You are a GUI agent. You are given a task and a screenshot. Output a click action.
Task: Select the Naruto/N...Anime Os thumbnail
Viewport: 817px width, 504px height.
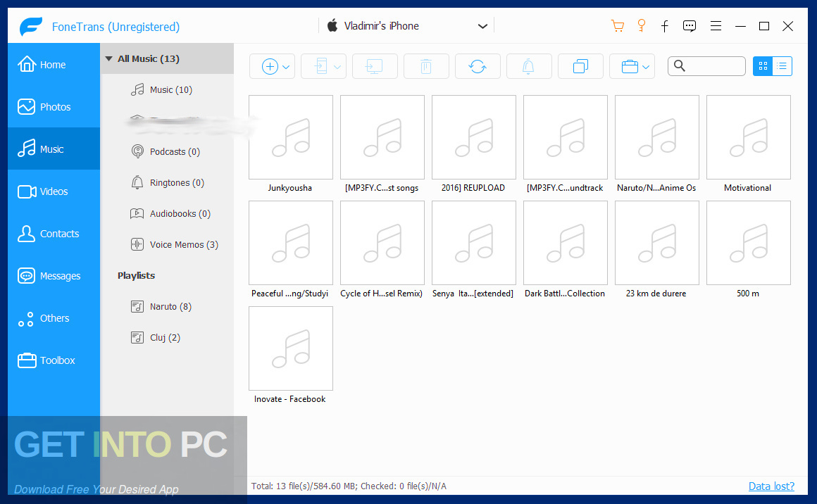657,137
